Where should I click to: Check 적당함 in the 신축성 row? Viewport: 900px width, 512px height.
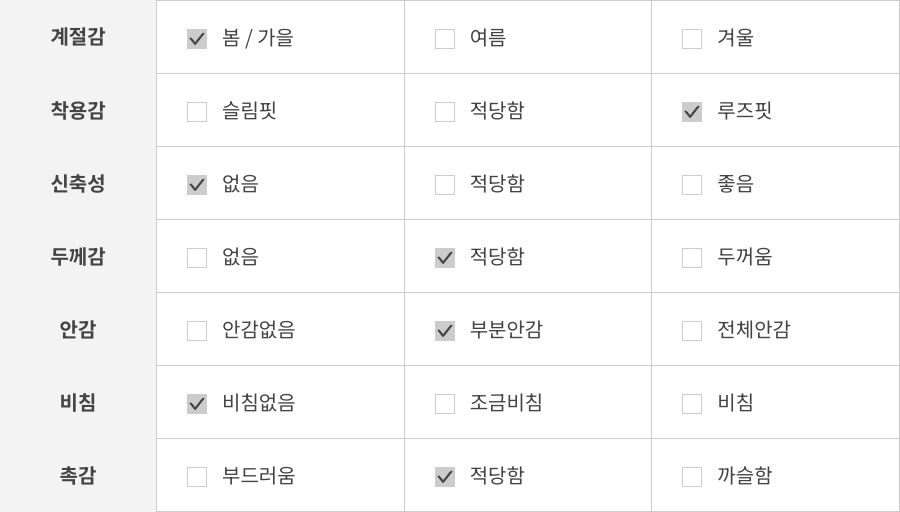pyautogui.click(x=445, y=185)
